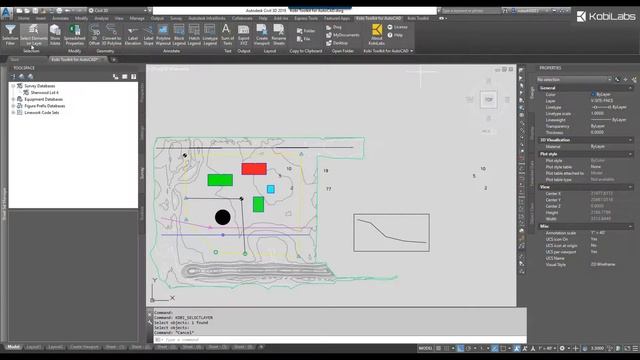Click the Linetype scale value 1.0000
This screenshot has width=640, height=360.
[597, 113]
